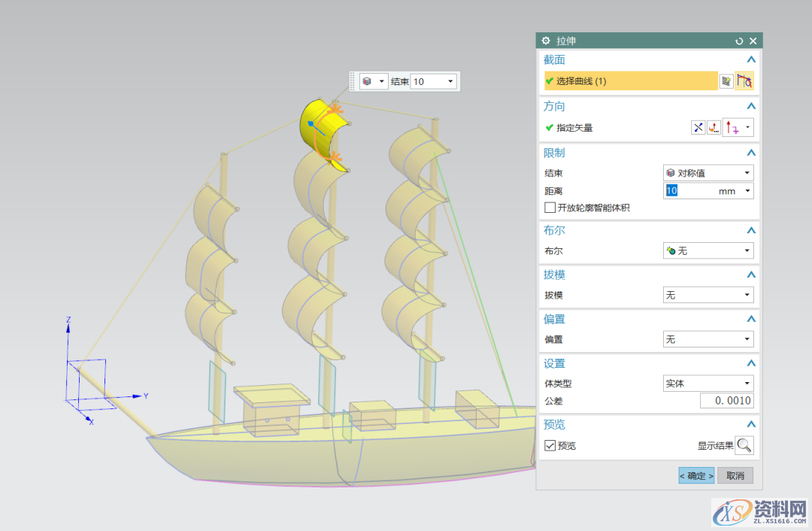Click the 公差 tolerance input field
The height and width of the screenshot is (531, 812).
point(726,401)
